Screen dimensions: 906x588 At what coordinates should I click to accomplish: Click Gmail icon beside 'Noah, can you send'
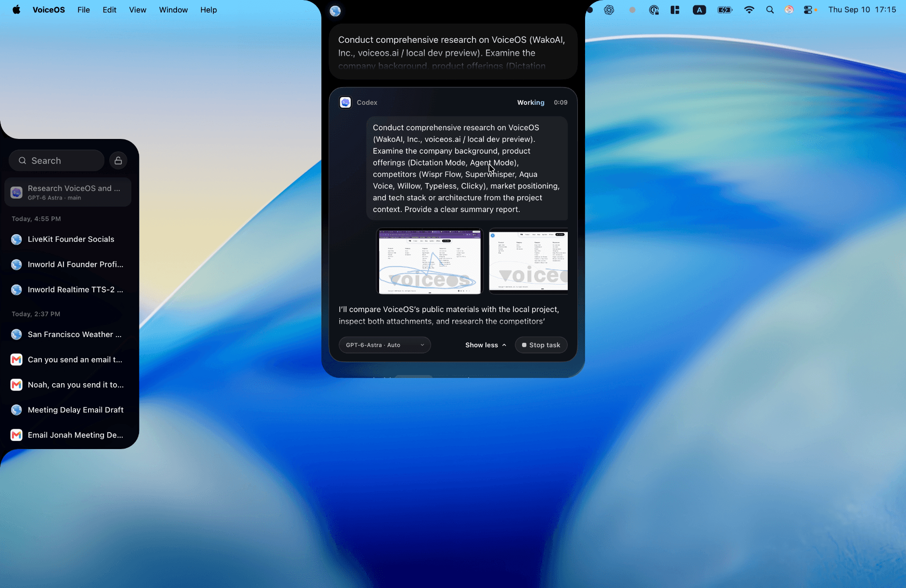pos(16,385)
